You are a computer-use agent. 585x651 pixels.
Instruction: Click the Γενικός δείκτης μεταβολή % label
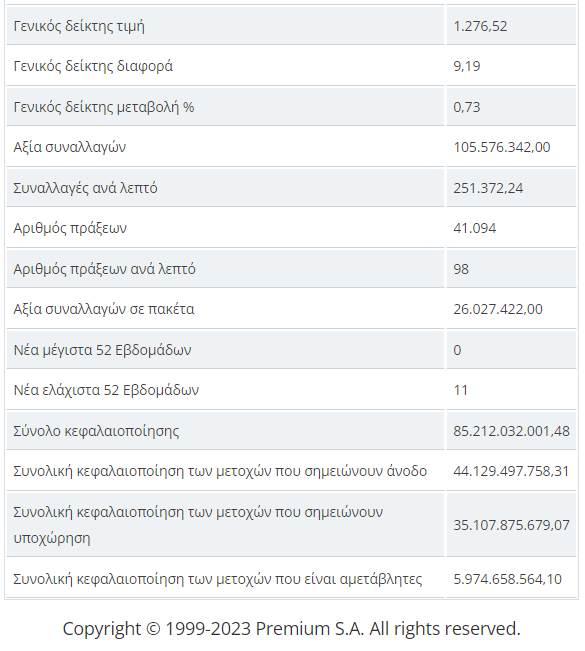pos(104,107)
